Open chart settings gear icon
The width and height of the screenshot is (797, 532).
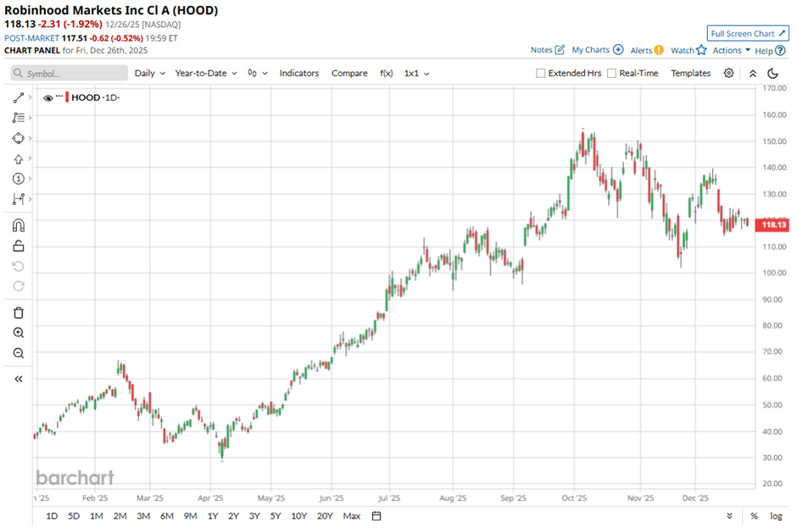[728, 74]
